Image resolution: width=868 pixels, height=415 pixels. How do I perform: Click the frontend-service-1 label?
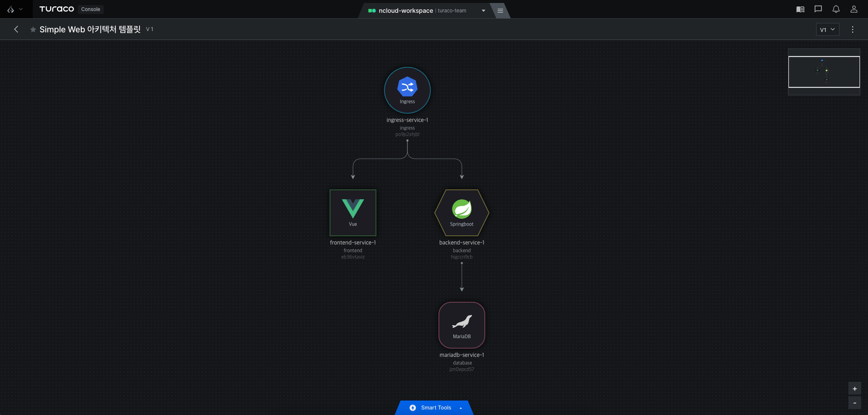[x=353, y=243]
